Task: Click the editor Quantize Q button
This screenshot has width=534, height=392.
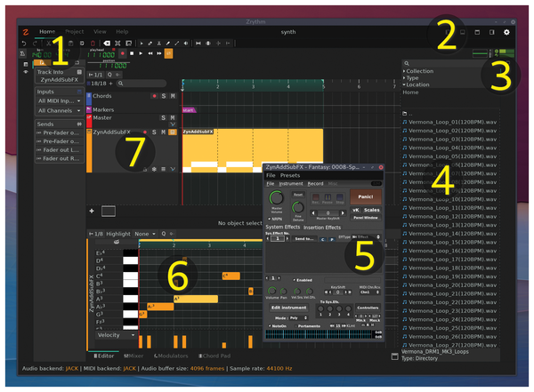Action: click(164, 234)
